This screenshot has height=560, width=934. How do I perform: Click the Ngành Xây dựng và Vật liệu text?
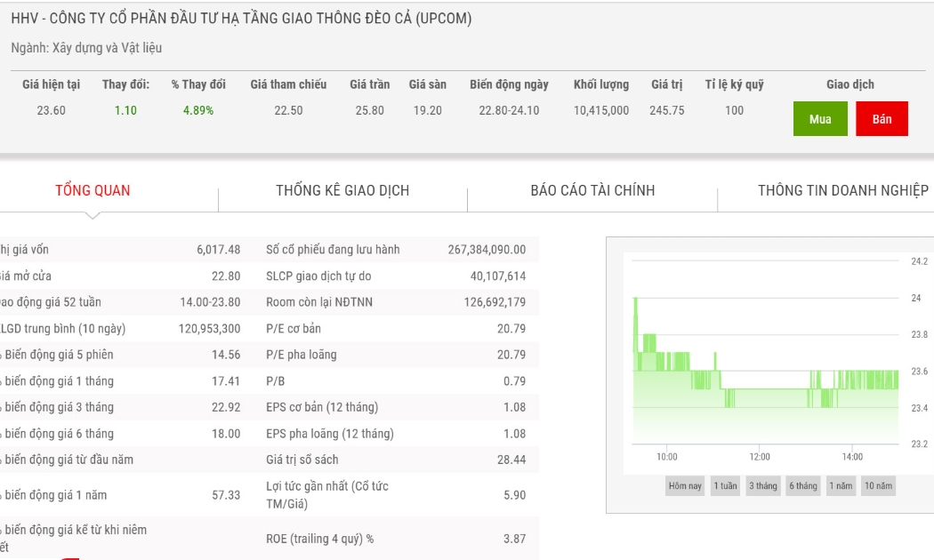coord(86,48)
